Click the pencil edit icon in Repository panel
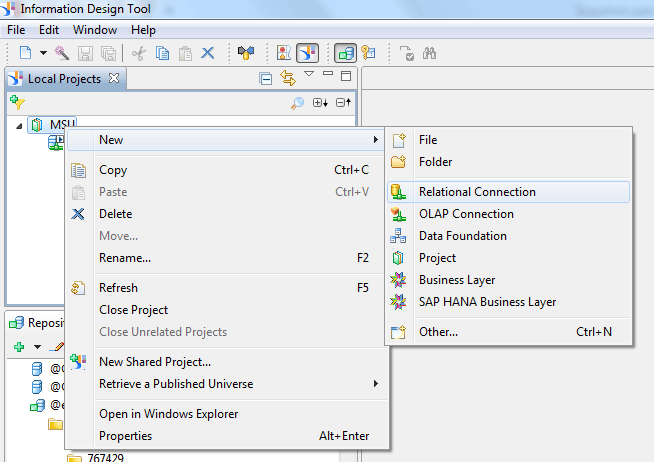Image resolution: width=654 pixels, height=462 pixels. [x=57, y=346]
